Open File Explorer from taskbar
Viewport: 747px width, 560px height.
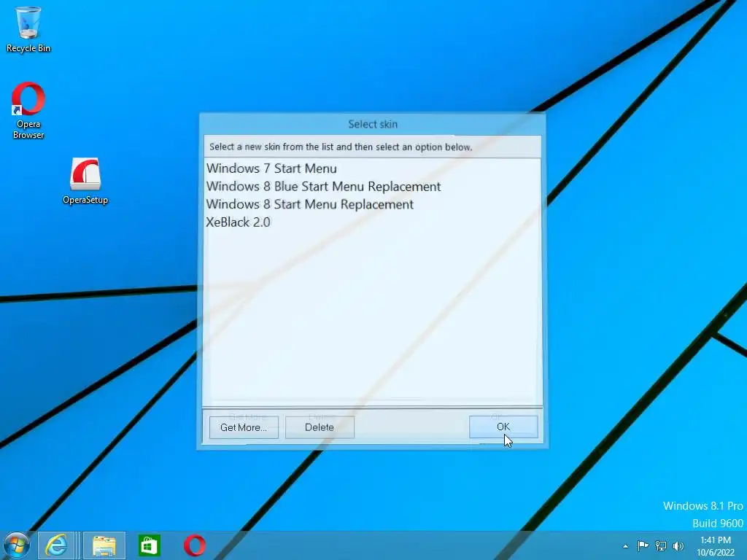point(104,545)
